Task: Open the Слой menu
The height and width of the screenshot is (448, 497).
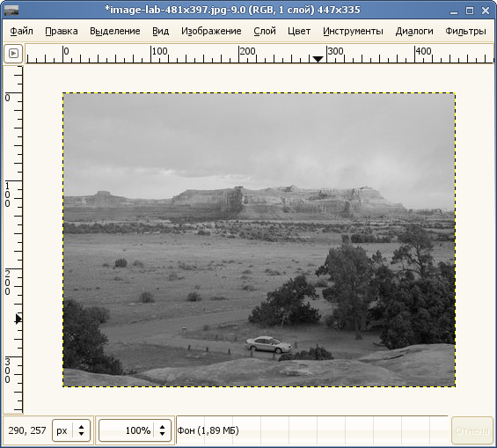Action: point(265,31)
